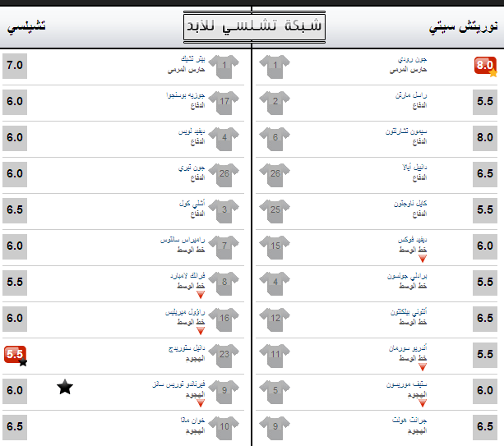Image resolution: width=504 pixels, height=446 pixels.
Task: Click red substitution arrow under Chelsea number 8
Action: coord(201,294)
